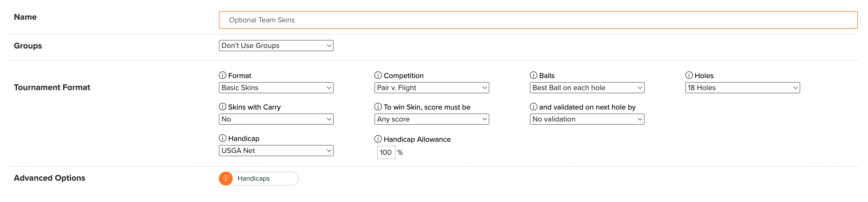The width and height of the screenshot is (868, 202).
Task: Click the info icon next to Format
Action: pyautogui.click(x=222, y=75)
